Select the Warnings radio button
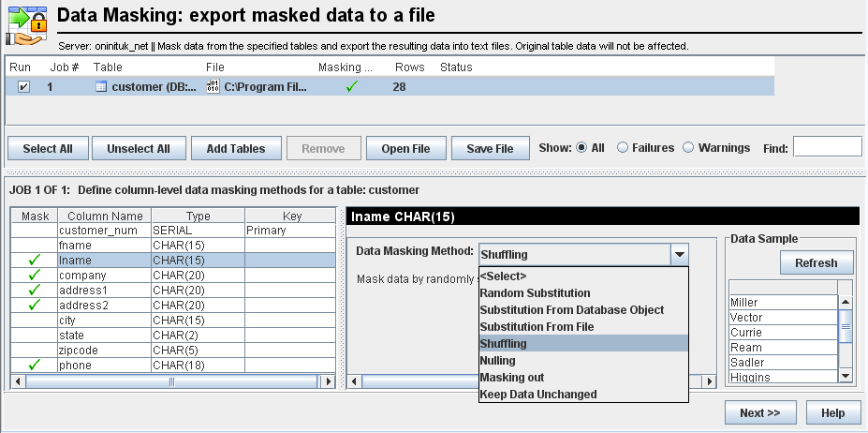Screen dimensions: 868x433 [688, 147]
